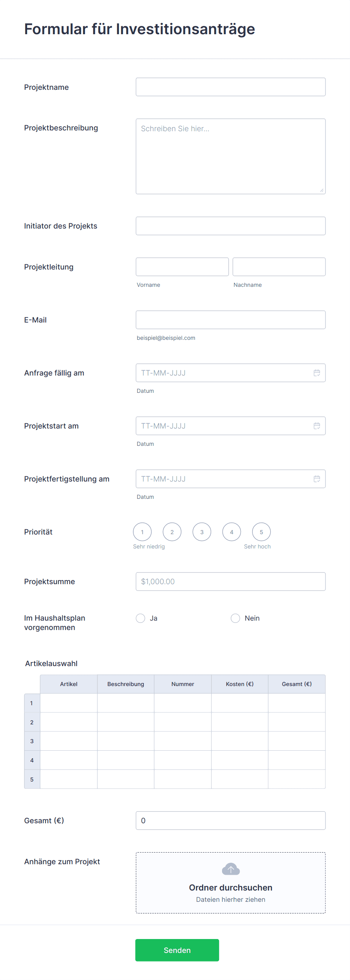
Task: Select priority 1 Sehr niedrig
Action: point(142,532)
